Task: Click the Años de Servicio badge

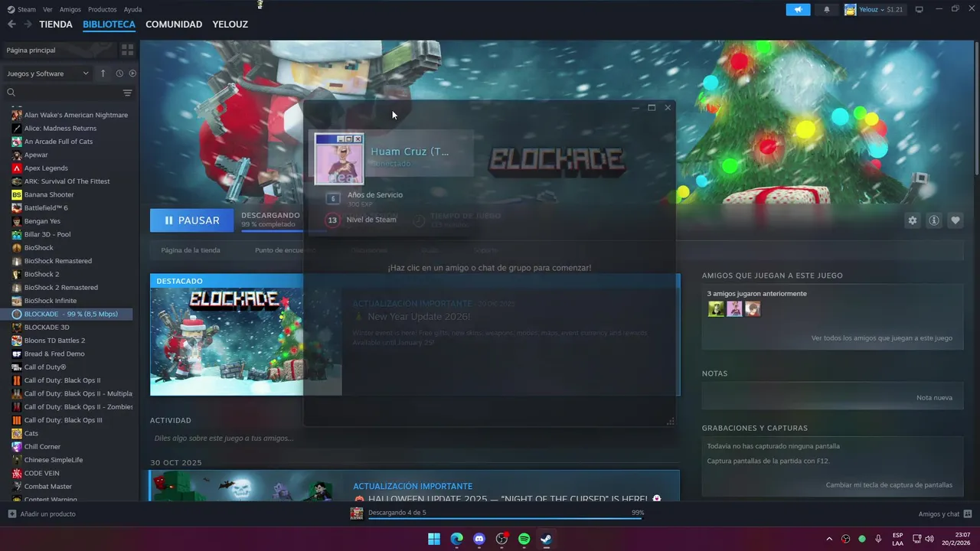Action: tap(333, 198)
